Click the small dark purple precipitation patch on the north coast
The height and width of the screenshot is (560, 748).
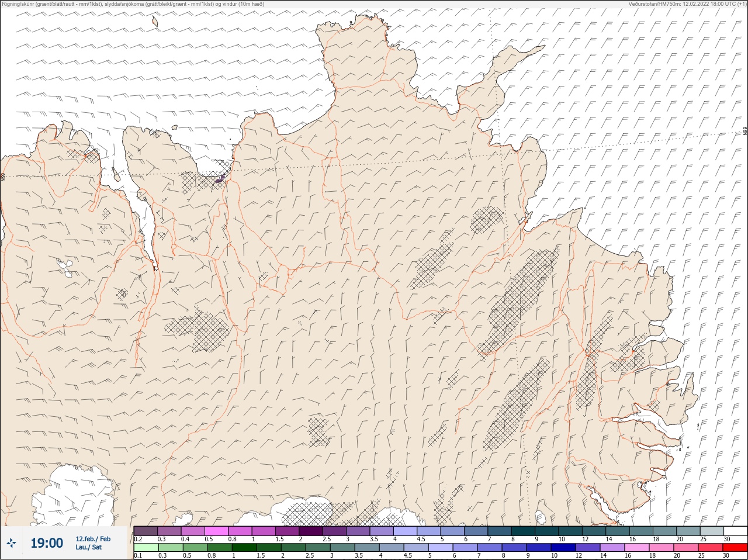pyautogui.click(x=220, y=179)
